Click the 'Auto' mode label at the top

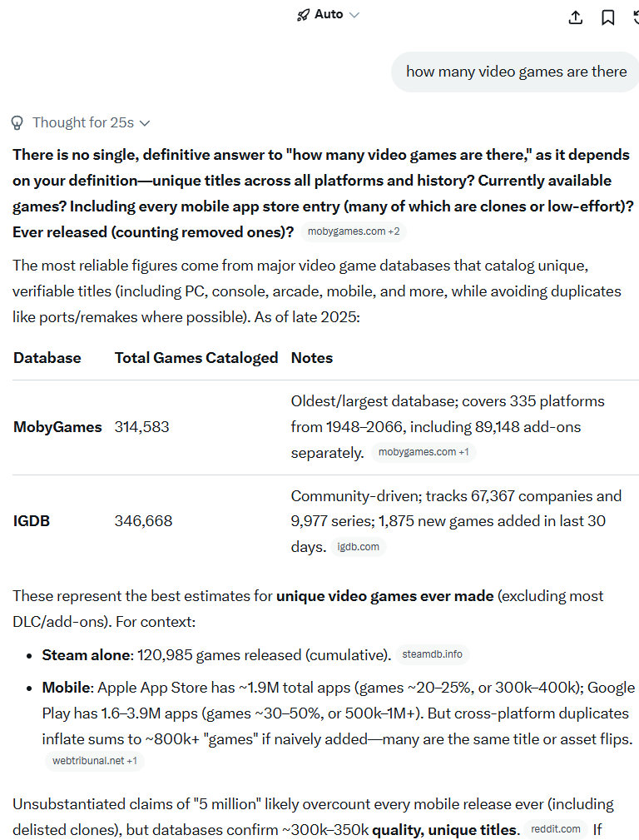pyautogui.click(x=328, y=14)
